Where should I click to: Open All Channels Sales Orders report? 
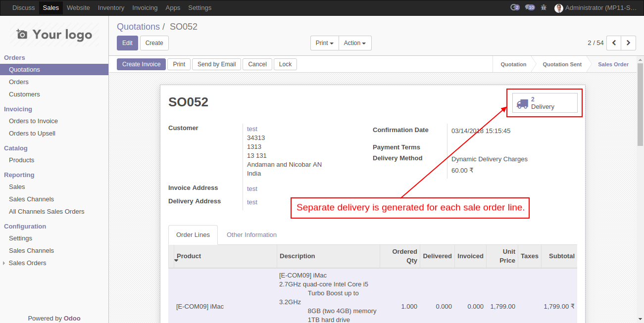54,212
